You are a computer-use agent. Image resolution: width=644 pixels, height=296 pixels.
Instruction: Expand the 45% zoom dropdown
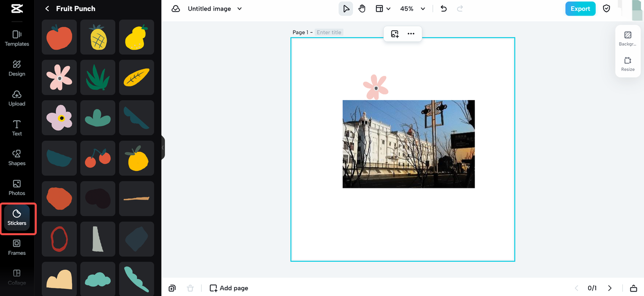click(x=423, y=9)
